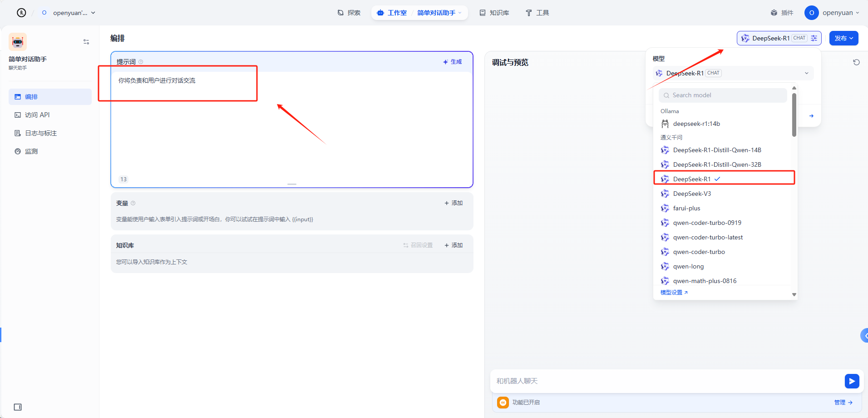Open 日志与标注 in the sidebar

point(50,133)
